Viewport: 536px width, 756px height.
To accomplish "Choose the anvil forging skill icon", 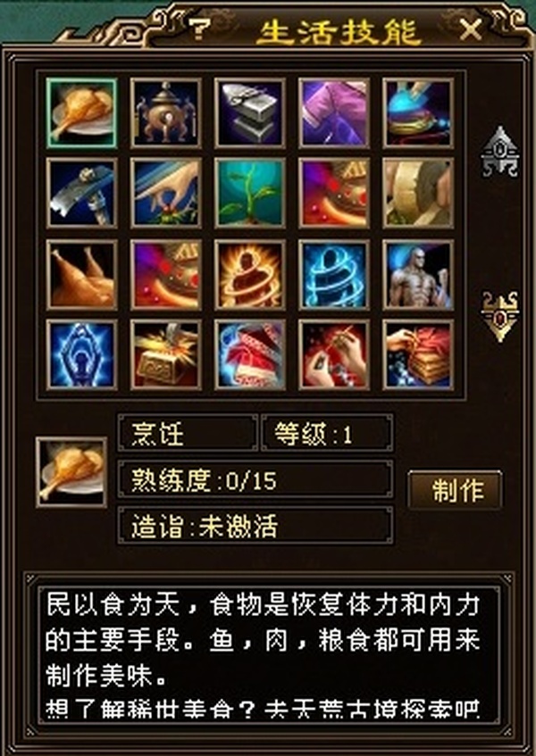I will click(250, 112).
